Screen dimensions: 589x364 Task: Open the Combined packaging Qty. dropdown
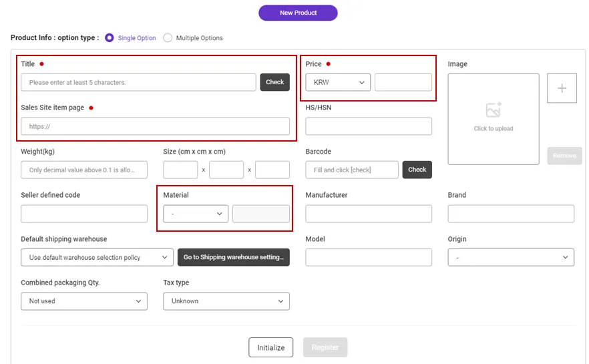point(83,301)
